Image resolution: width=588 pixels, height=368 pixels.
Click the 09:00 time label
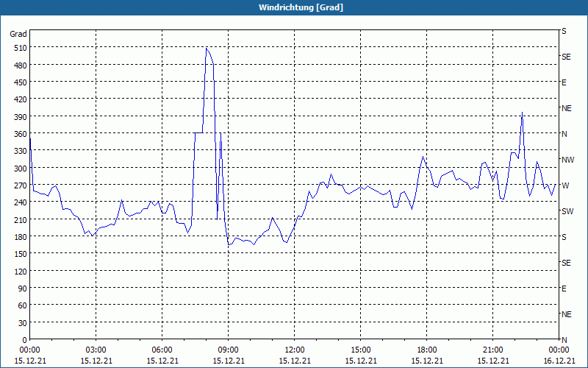[229, 350]
